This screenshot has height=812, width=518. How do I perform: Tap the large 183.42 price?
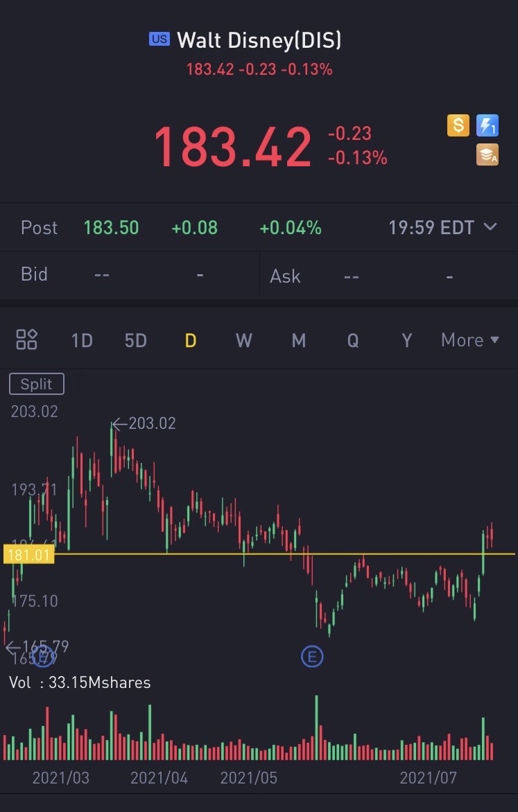(233, 148)
